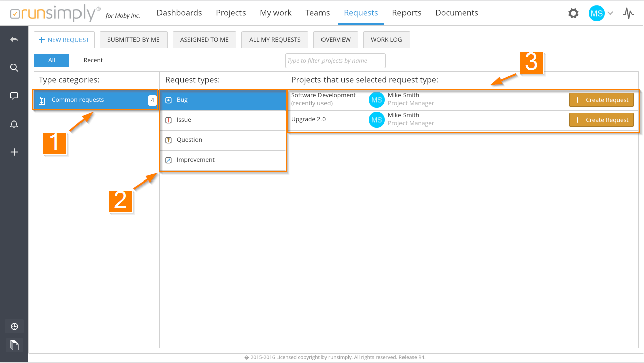Click the documents copy icon in sidebar

tap(14, 345)
